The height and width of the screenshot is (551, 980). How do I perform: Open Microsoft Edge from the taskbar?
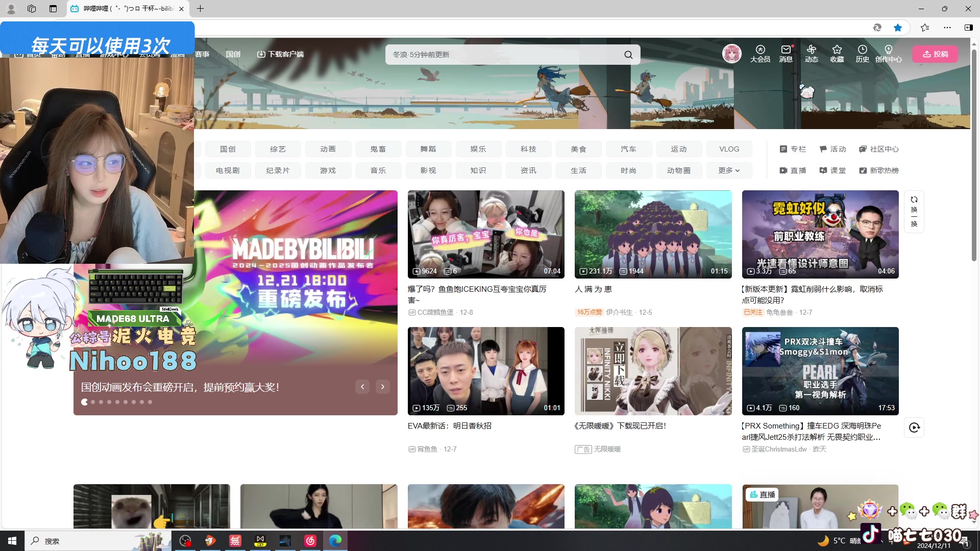coord(335,541)
